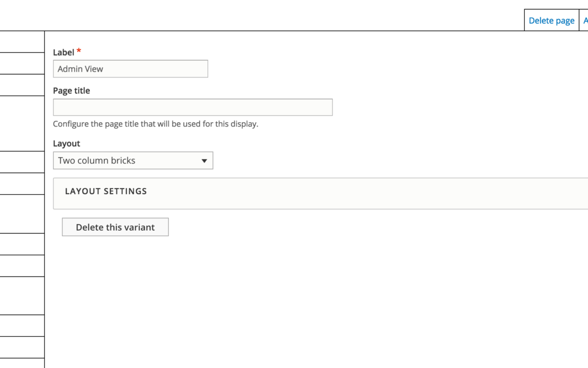
Task: Click the red required asterisk beside Label
Action: pyautogui.click(x=79, y=51)
